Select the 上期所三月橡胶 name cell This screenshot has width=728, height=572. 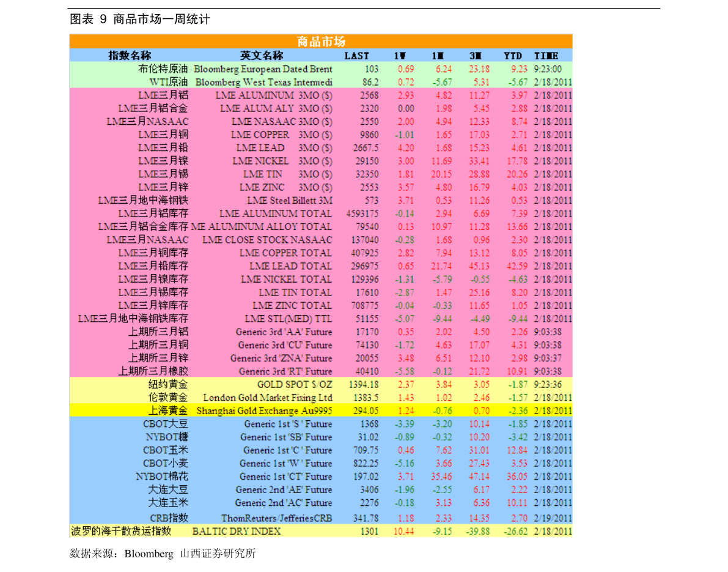(x=153, y=371)
